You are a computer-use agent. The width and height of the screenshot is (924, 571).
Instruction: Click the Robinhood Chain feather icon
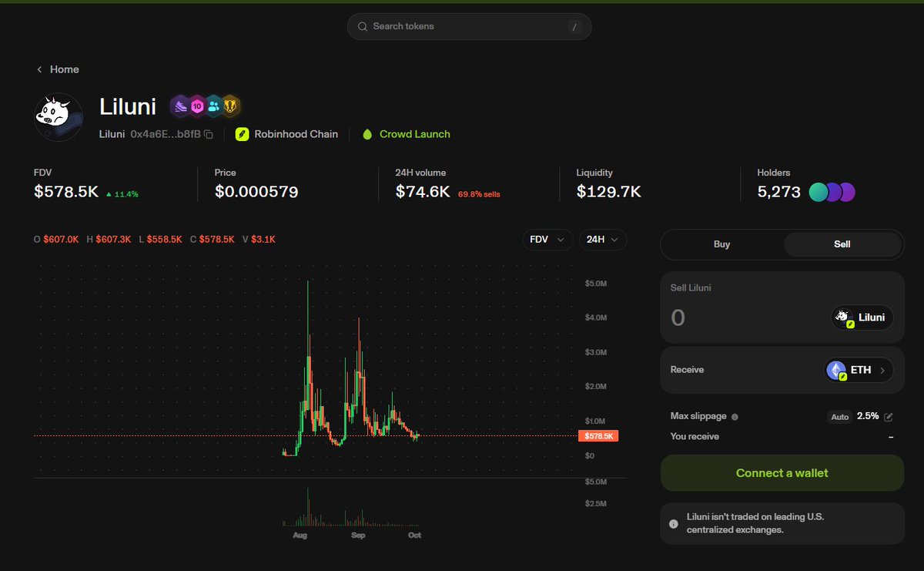(x=242, y=134)
